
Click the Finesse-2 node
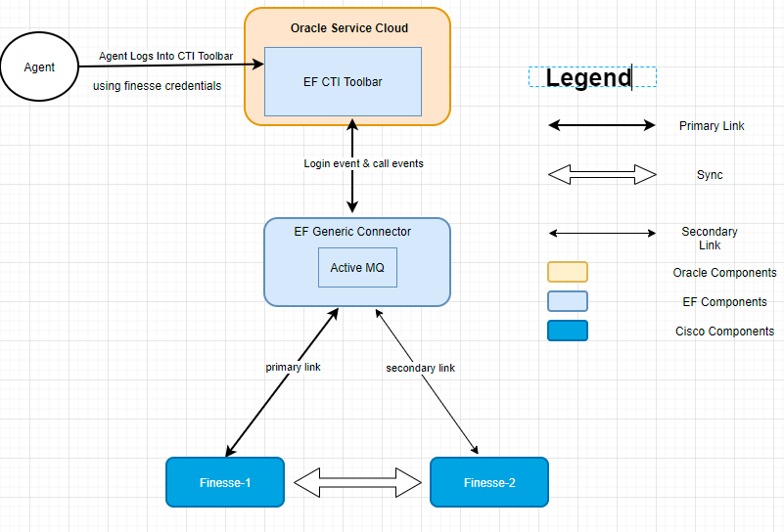(488, 482)
